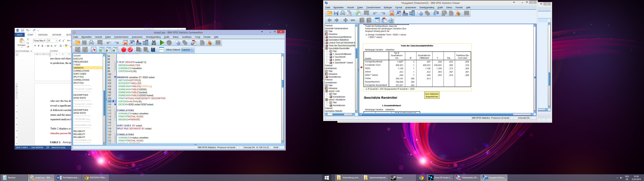
Task: Click Go to Case icon in Syntaxeditor
Action: point(132,43)
